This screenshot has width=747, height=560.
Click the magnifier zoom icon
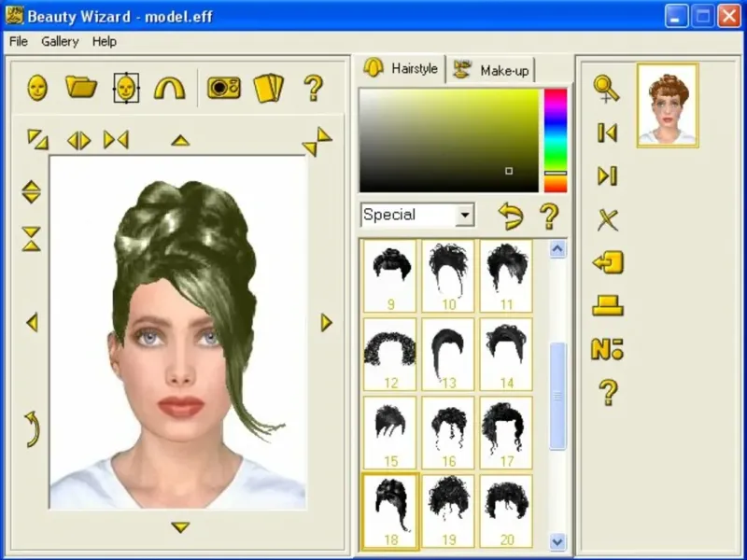tap(606, 89)
